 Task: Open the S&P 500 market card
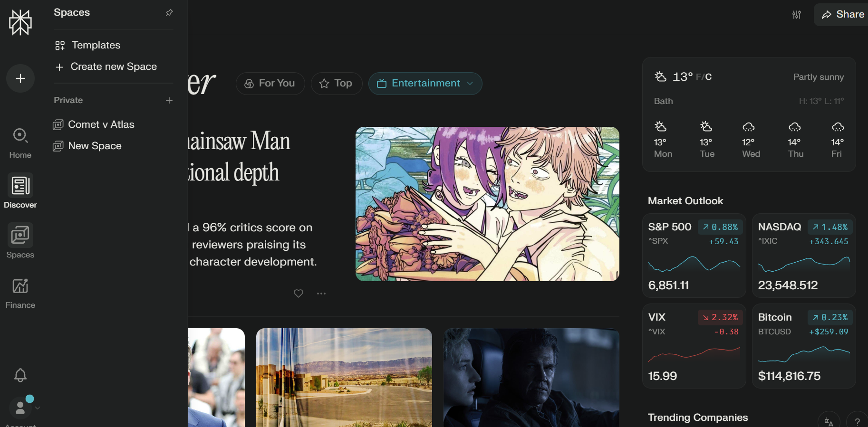[694, 256]
